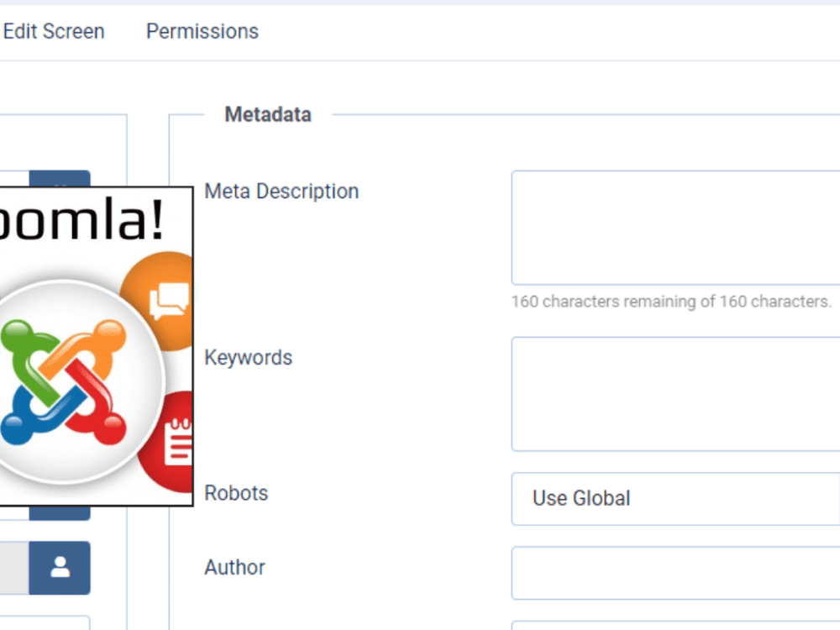The width and height of the screenshot is (840, 630).
Task: Focus the Meta Description text area
Action: coord(675,228)
